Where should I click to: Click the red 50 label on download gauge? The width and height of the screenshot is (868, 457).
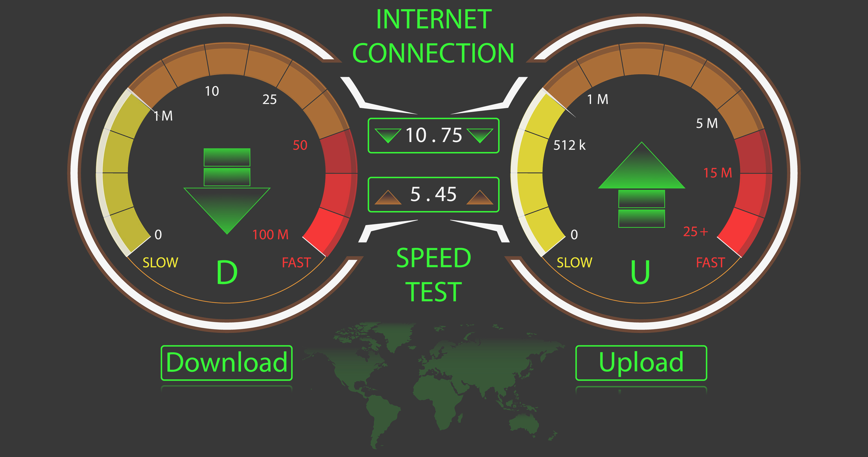[300, 145]
